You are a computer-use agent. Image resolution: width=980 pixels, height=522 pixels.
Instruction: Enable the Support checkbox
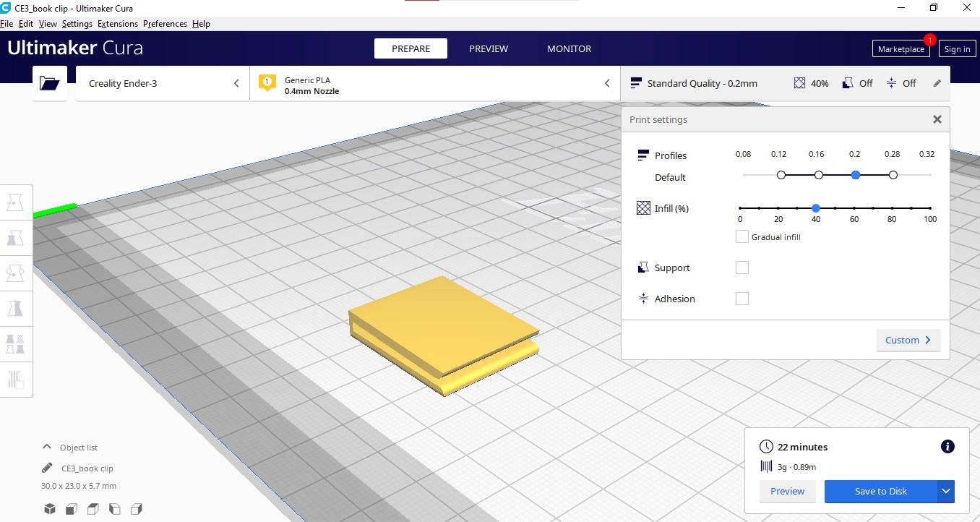tap(742, 268)
